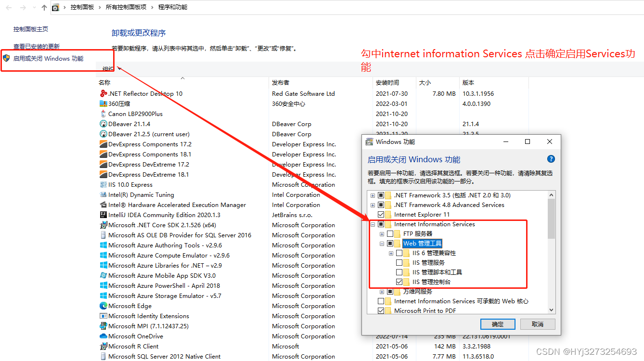Viewport: 644px width, 361px height.
Task: Click the Canon LBP2900Plus icon
Action: [103, 114]
